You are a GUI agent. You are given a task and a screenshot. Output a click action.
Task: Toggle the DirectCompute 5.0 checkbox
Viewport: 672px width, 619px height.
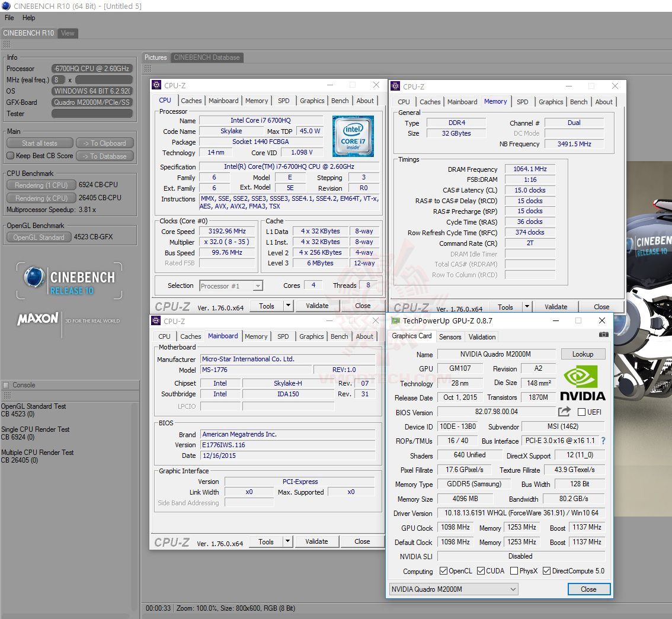[x=546, y=570]
